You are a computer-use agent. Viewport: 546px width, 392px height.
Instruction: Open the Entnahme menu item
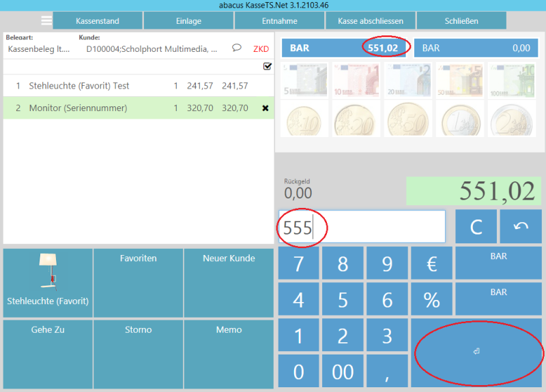coord(279,20)
